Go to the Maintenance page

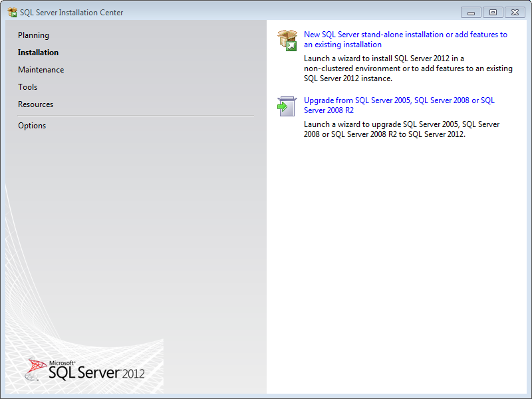[41, 70]
